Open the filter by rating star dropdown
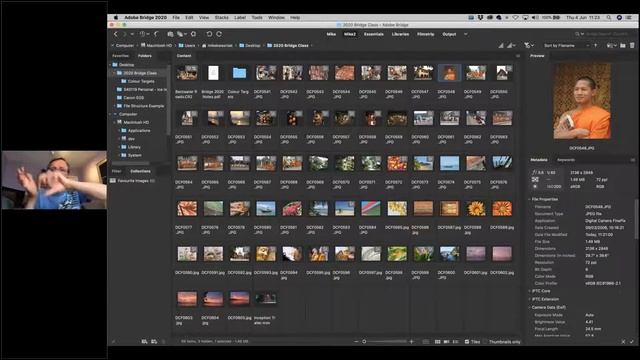 coord(529,46)
